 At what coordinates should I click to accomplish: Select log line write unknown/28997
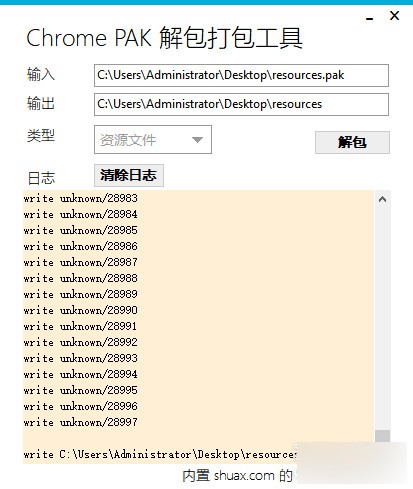80,422
